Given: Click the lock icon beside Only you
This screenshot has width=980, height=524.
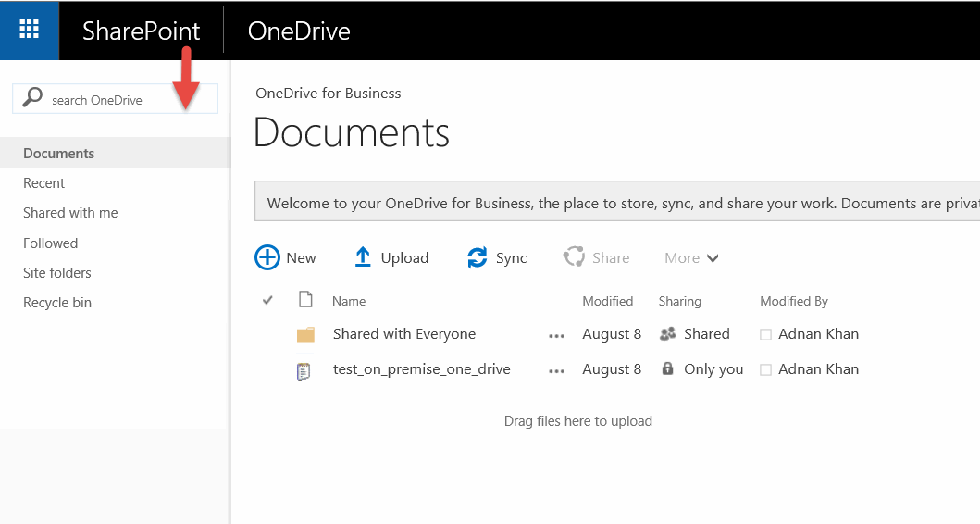Looking at the screenshot, I should point(667,368).
